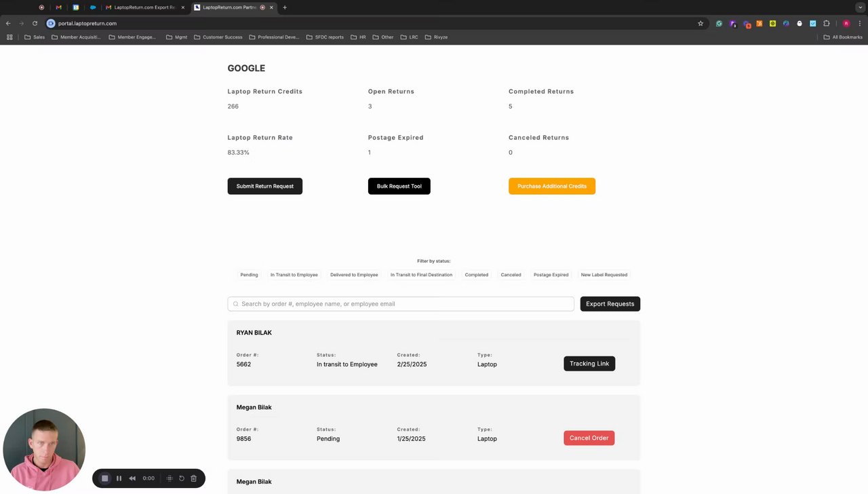This screenshot has width=868, height=494.
Task: Click the Submit Return Request button
Action: coord(264,186)
